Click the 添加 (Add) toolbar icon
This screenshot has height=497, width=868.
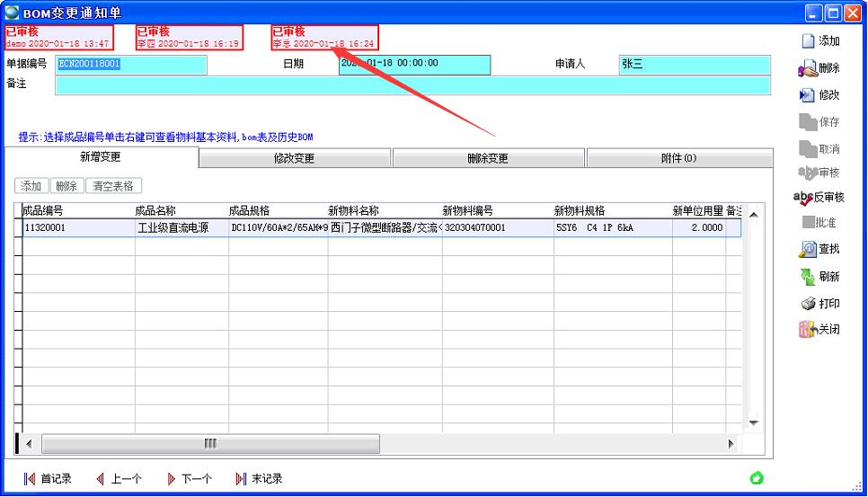click(x=809, y=41)
